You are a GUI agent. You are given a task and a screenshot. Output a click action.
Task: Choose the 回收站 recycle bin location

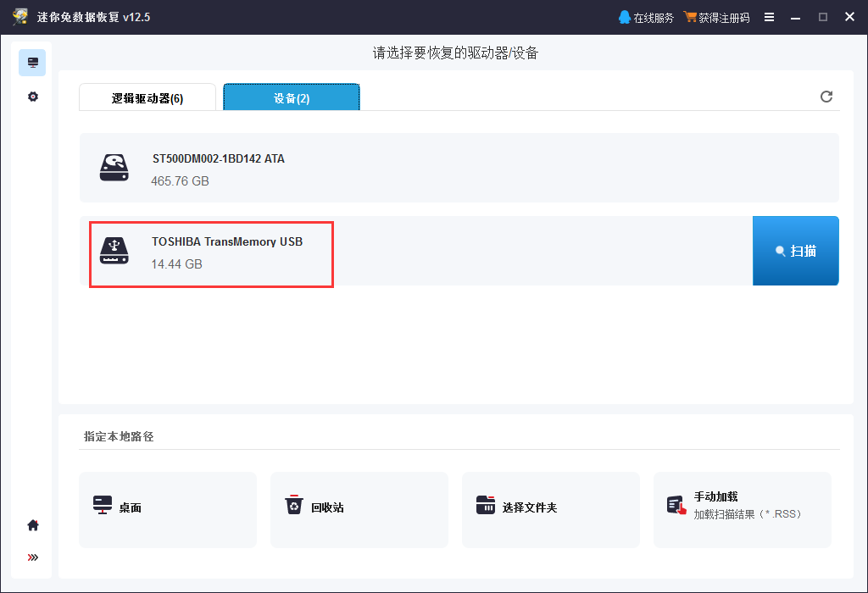[x=359, y=509]
